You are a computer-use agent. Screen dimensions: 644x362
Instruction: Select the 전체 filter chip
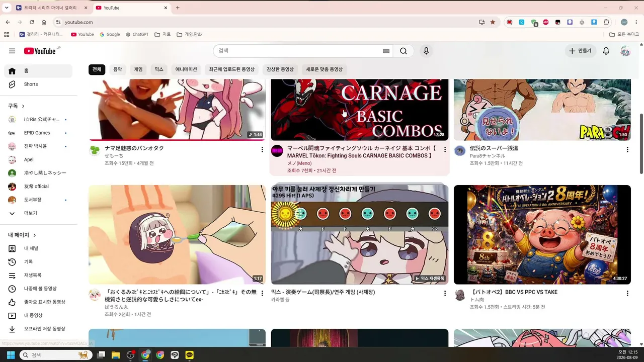click(97, 69)
